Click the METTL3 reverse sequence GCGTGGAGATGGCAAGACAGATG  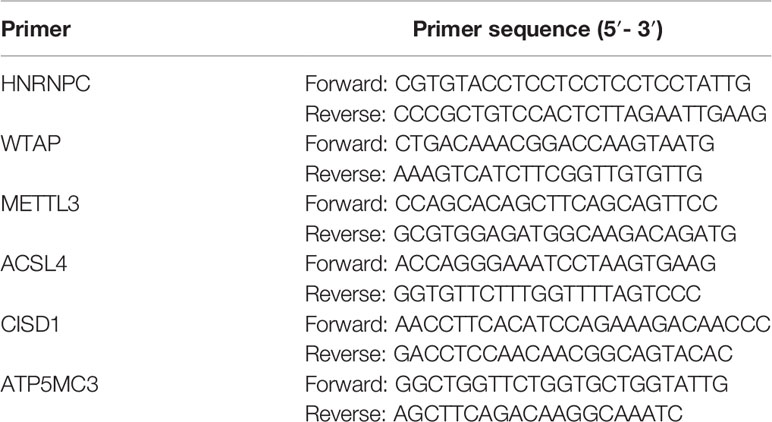point(565,234)
